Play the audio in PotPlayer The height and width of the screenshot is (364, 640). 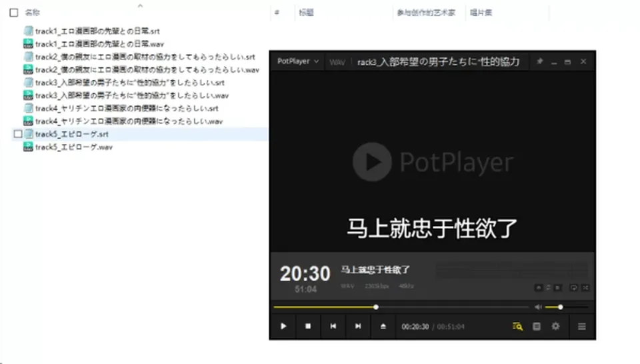[x=283, y=326]
